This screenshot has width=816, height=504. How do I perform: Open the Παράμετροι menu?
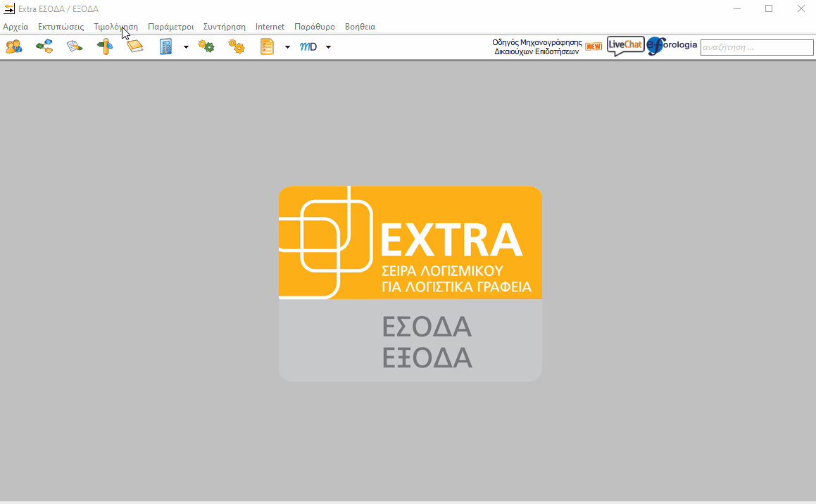pyautogui.click(x=170, y=27)
